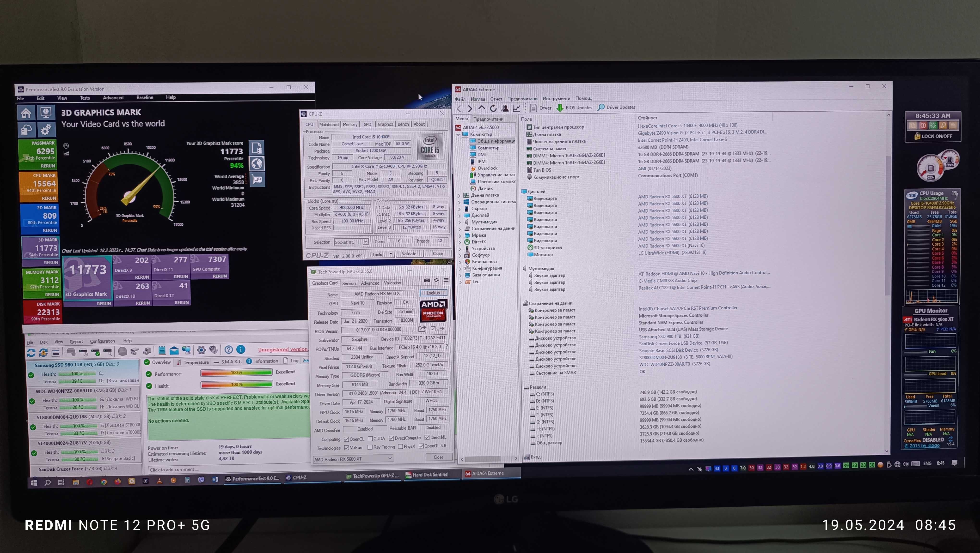
Task: Open File Explorer from the taskbar
Action: coord(76,482)
